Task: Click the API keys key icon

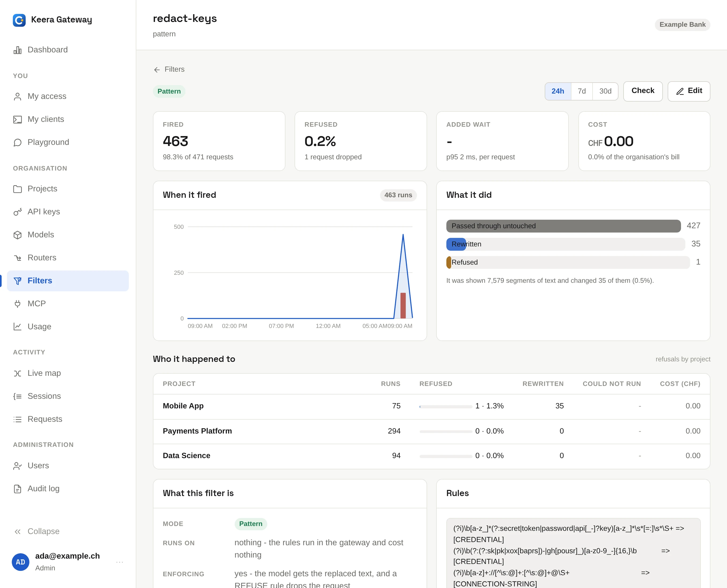Action: (x=18, y=212)
